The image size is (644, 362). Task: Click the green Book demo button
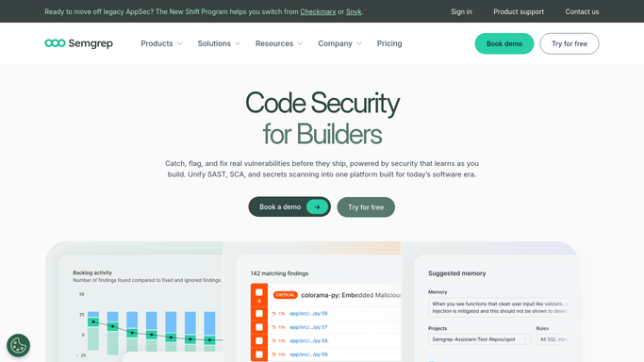pos(504,43)
